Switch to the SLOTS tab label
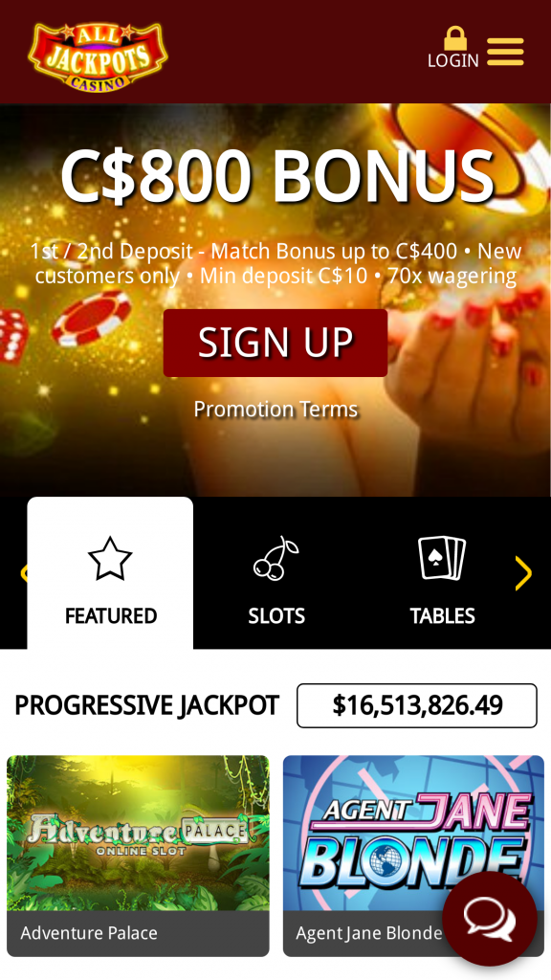Image resolution: width=551 pixels, height=980 pixels. coord(276,616)
